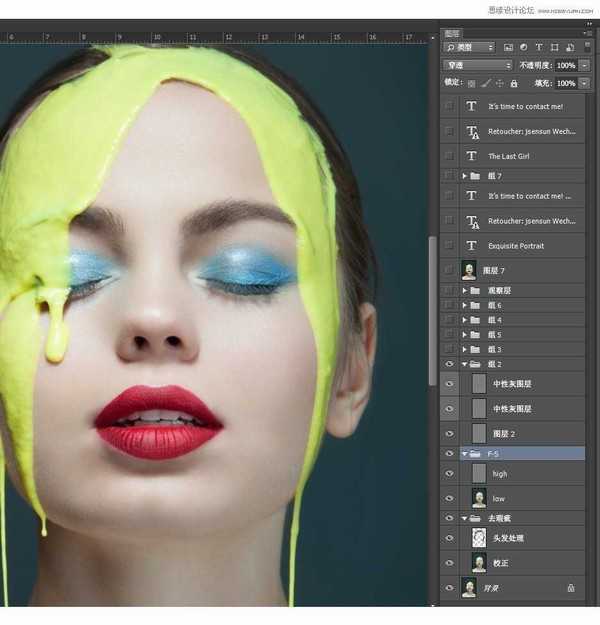Click the pixel layer filter icon

click(508, 47)
